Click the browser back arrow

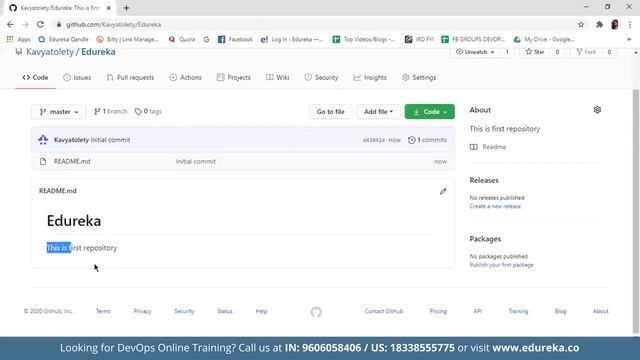[10, 24]
